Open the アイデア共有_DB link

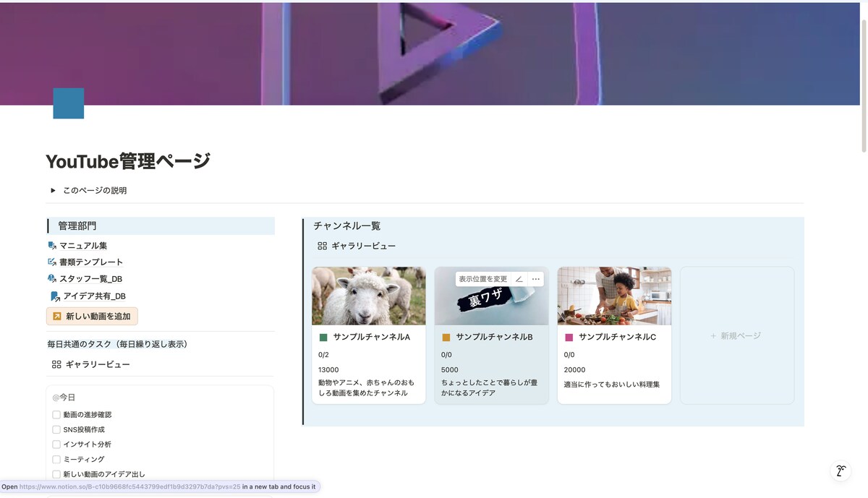point(95,296)
